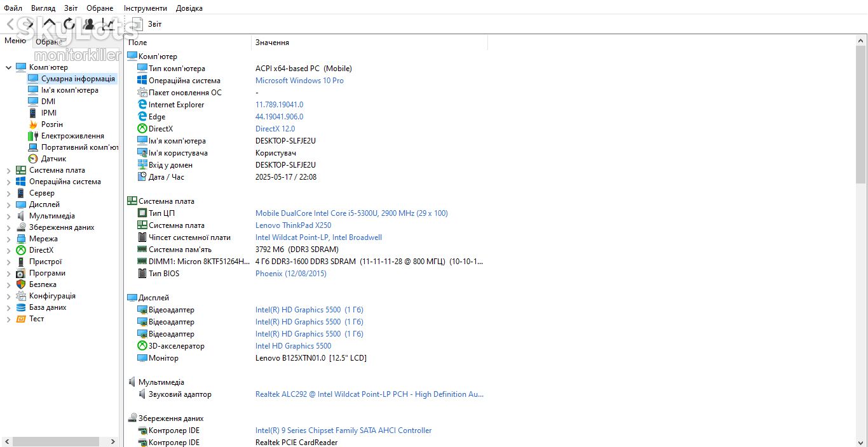The width and height of the screenshot is (868, 447).
Task: Open the Файл menu
Action: point(13,8)
